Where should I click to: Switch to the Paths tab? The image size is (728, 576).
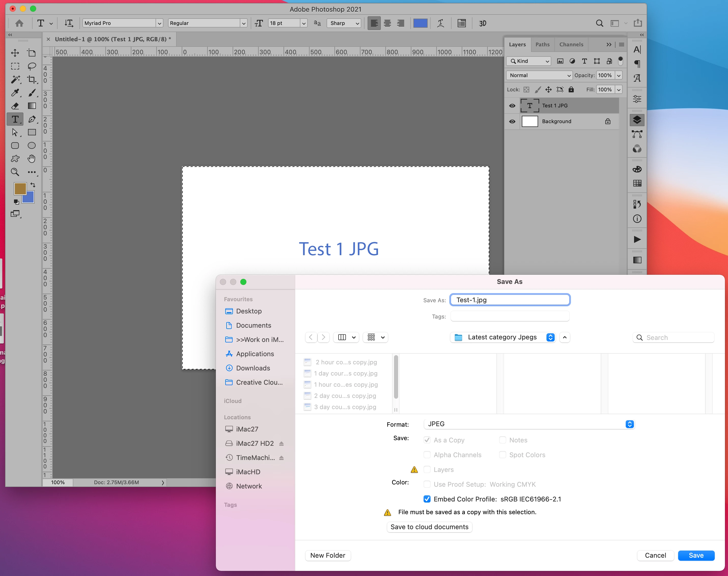click(542, 44)
